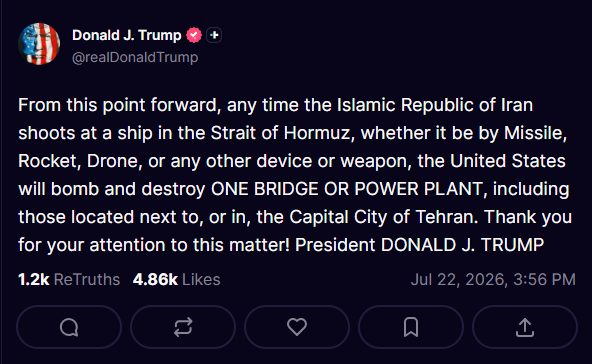Click the 'Strait of Hormuz' text
This screenshot has height=364, width=592.
[x=282, y=133]
